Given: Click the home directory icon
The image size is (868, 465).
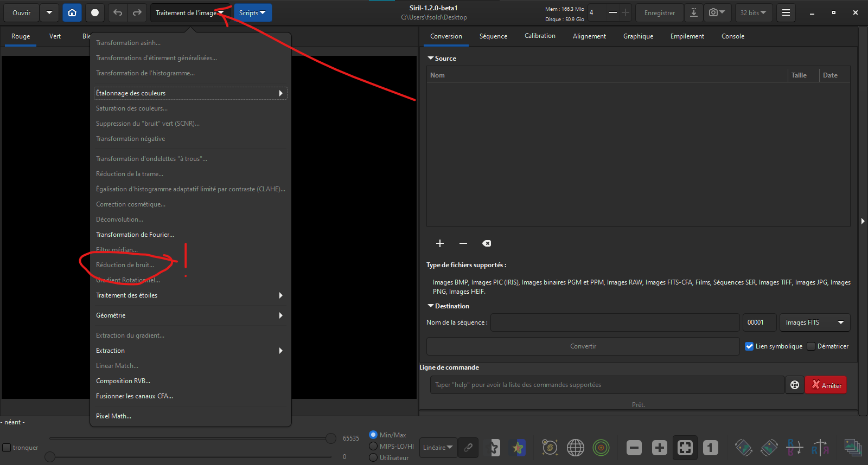Looking at the screenshot, I should (x=72, y=12).
